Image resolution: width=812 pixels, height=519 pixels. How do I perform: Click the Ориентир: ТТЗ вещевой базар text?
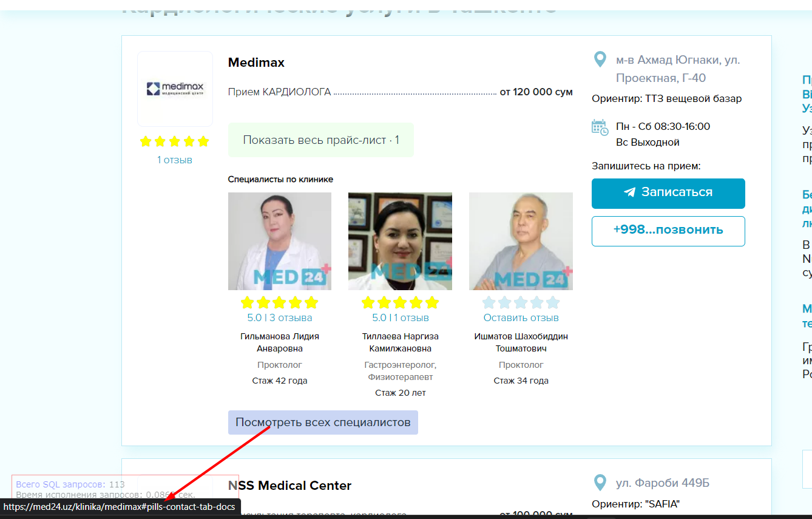666,98
